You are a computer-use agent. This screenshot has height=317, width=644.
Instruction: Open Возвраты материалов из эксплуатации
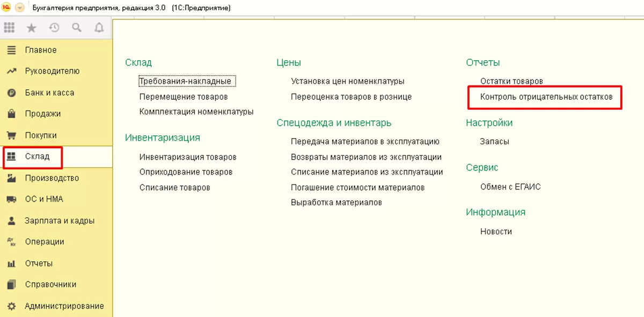pyautogui.click(x=366, y=157)
